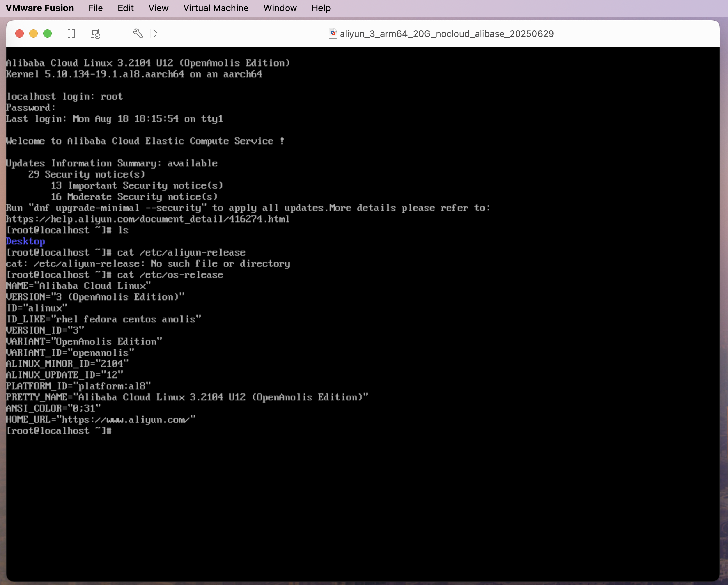Click the last empty shell prompt line
This screenshot has height=585, width=728.
[x=59, y=431]
